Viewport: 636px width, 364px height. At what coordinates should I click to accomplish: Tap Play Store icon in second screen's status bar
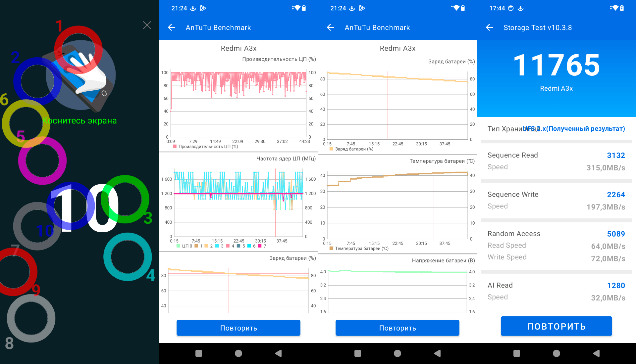point(362,8)
